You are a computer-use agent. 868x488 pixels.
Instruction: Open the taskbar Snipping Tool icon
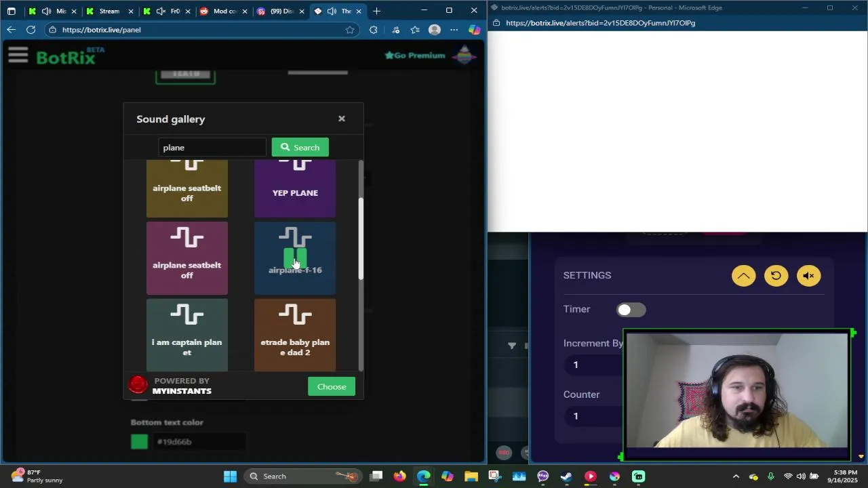point(494,476)
